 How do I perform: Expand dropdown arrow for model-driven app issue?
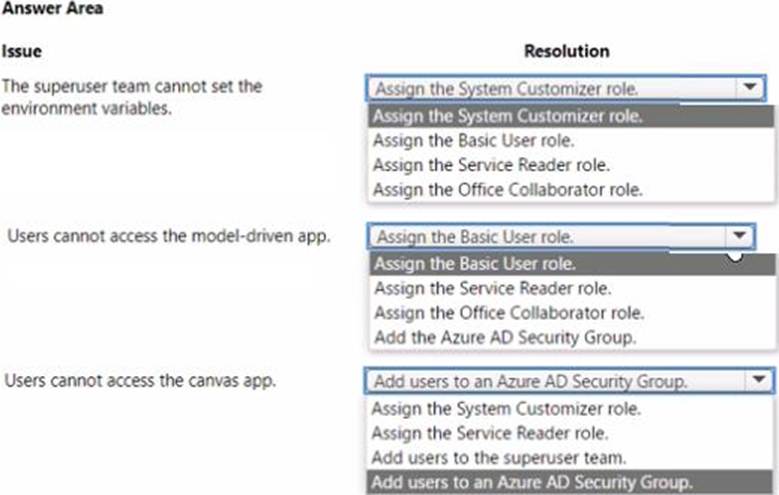[739, 237]
